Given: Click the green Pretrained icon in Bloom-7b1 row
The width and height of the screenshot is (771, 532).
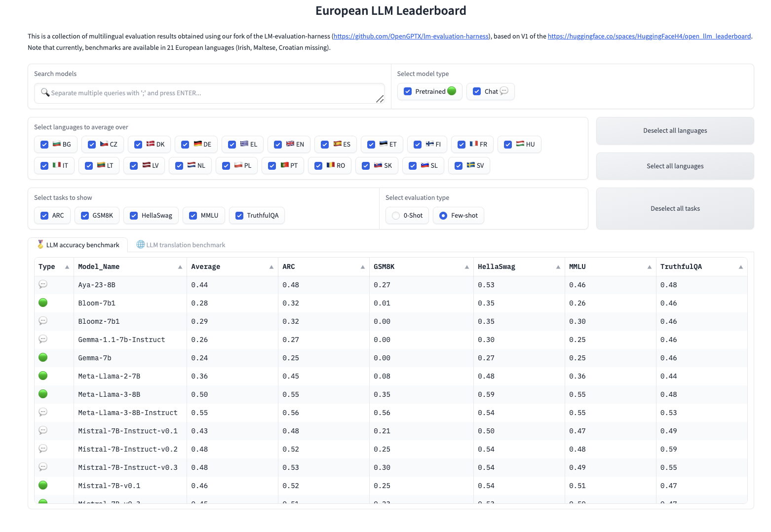Looking at the screenshot, I should [x=43, y=303].
